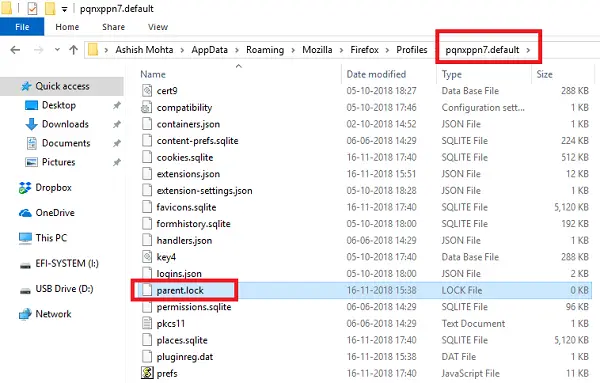Click the pkcs11 text document icon

coord(147,323)
